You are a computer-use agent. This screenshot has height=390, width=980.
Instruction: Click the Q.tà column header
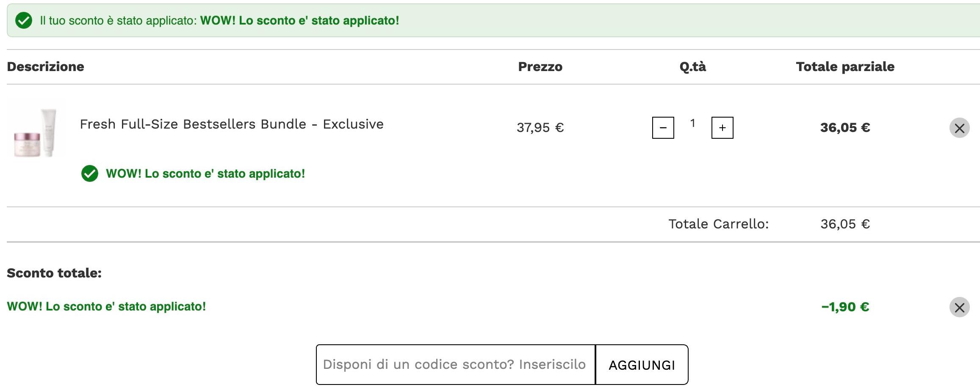click(x=692, y=67)
